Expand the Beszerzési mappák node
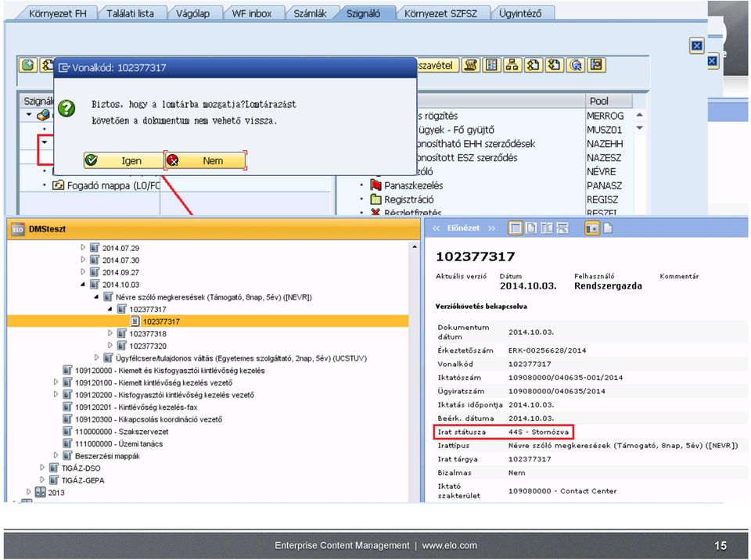The height and width of the screenshot is (560, 751). coord(56,455)
